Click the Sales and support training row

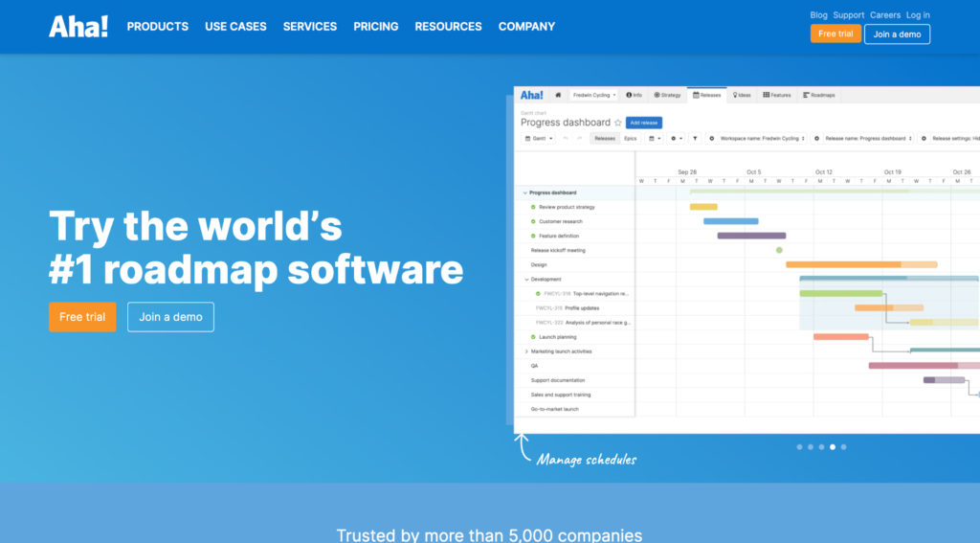[x=574, y=395]
